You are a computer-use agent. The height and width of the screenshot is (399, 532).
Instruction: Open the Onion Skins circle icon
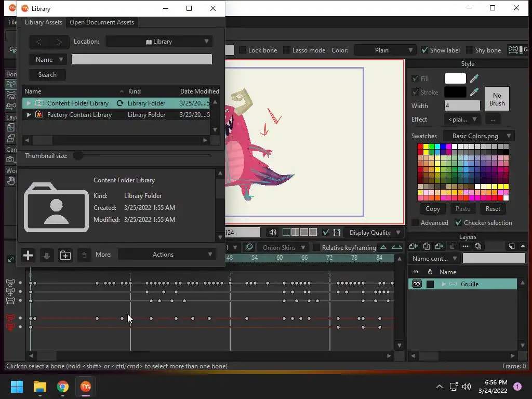pyautogui.click(x=249, y=247)
